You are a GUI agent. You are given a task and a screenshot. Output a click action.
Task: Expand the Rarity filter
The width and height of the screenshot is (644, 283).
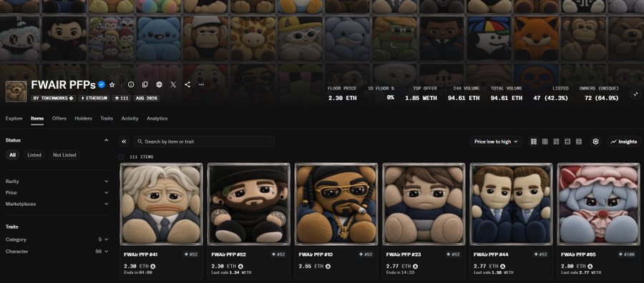(x=57, y=182)
